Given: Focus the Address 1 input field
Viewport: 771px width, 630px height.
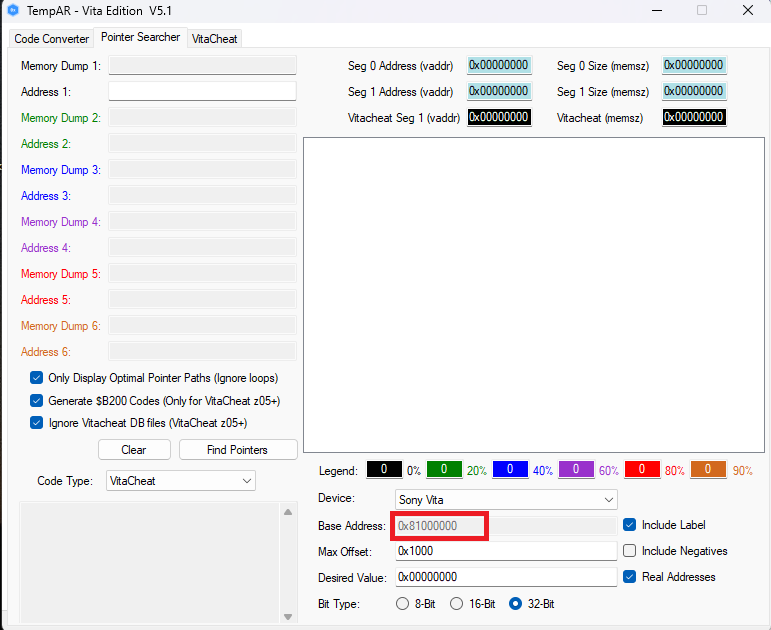Looking at the screenshot, I should point(202,91).
